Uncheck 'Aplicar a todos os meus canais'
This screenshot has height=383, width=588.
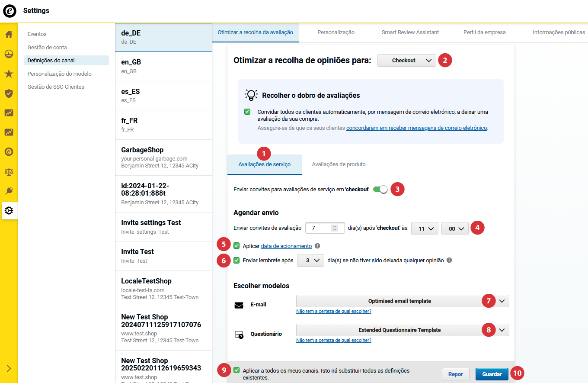pyautogui.click(x=236, y=370)
